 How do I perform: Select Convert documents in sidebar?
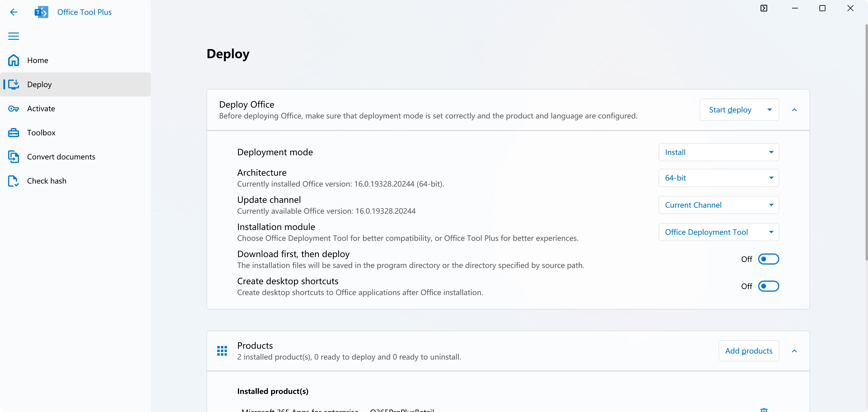pos(61,156)
